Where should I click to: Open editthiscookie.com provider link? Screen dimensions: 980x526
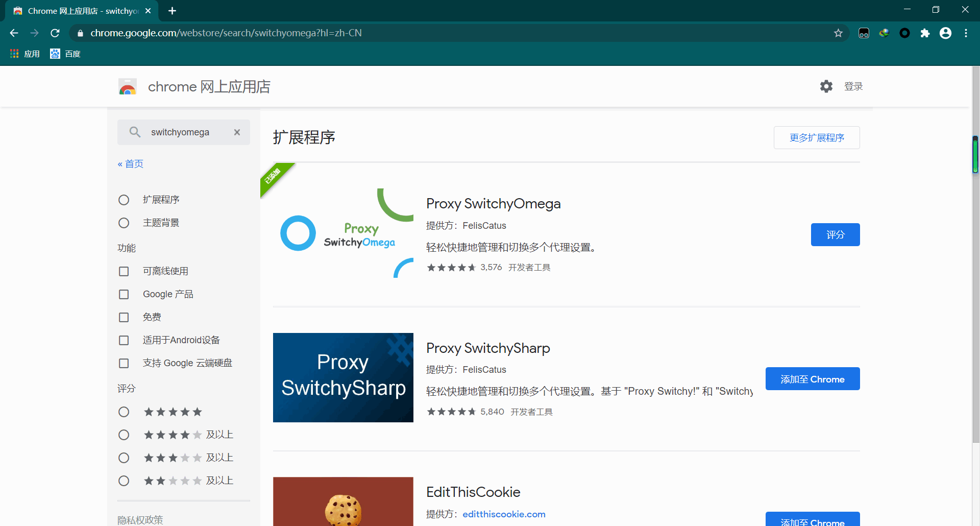click(504, 514)
